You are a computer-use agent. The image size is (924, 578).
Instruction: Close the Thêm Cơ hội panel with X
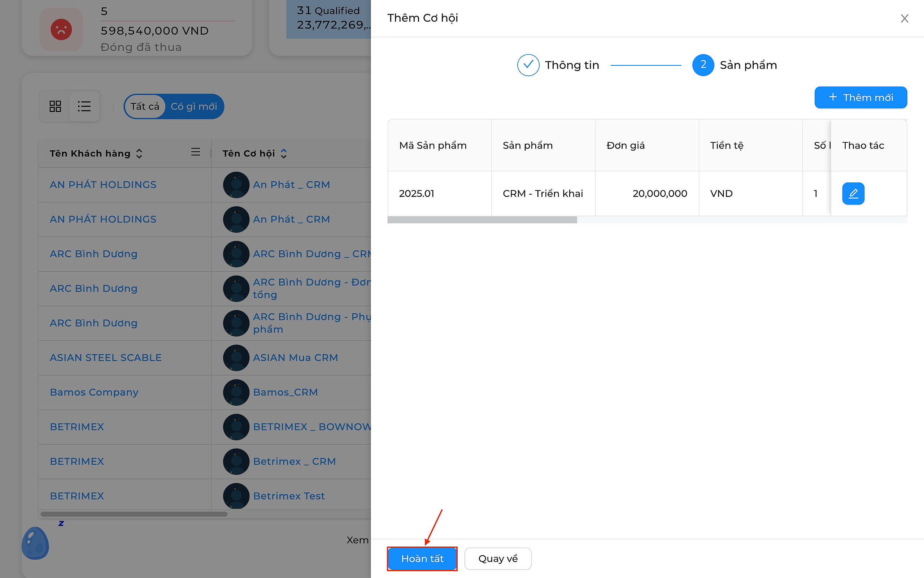[904, 18]
